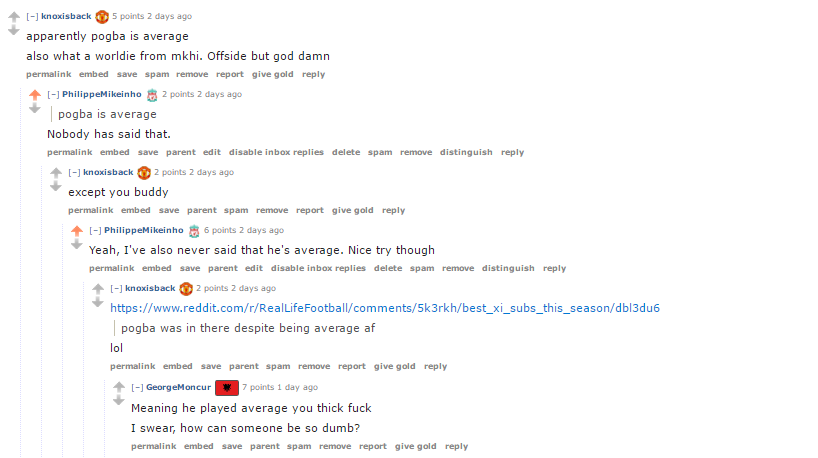Toggle upvote on 'Nice try though' comment
The image size is (818, 458).
click(x=77, y=231)
